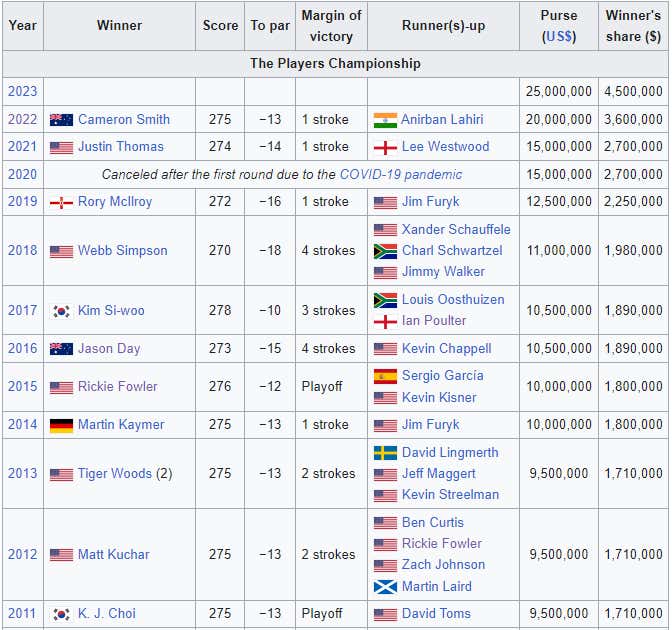Screen dimensions: 672x630
Task: Click the Australian flag next to Jason Day
Action: tap(61, 349)
